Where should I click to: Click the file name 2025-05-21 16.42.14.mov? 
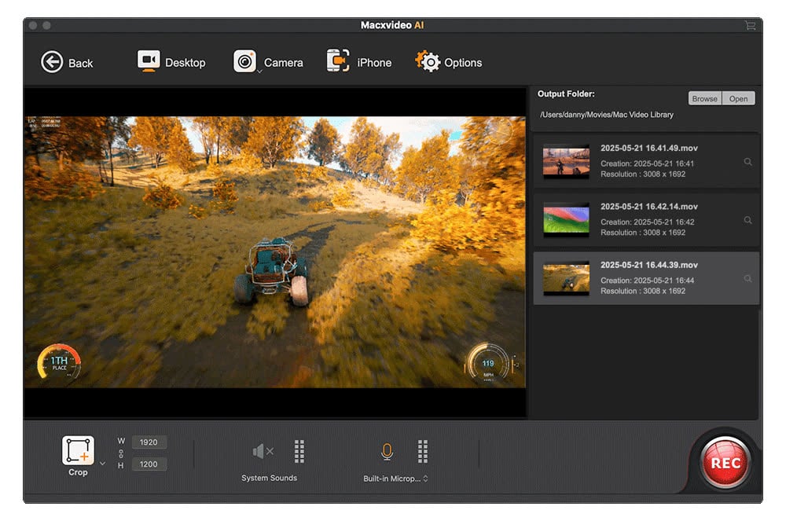click(x=649, y=207)
